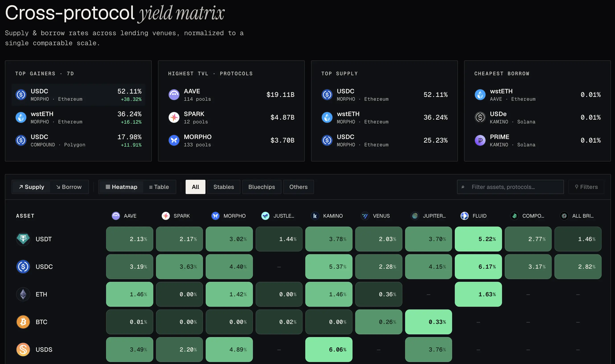615x364 pixels.
Task: Open AAVE $19.11B protocol row
Action: click(x=231, y=95)
